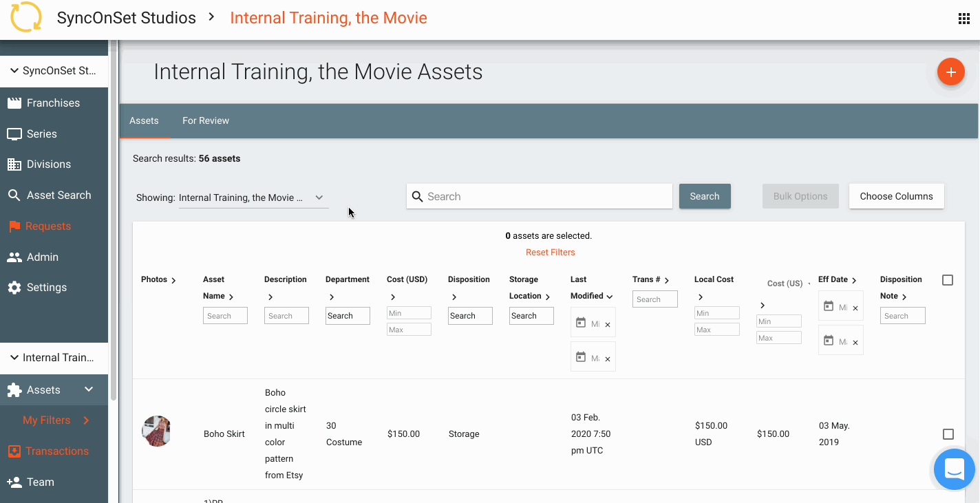Click the Boho Skirt photo thumbnail

[x=157, y=431]
